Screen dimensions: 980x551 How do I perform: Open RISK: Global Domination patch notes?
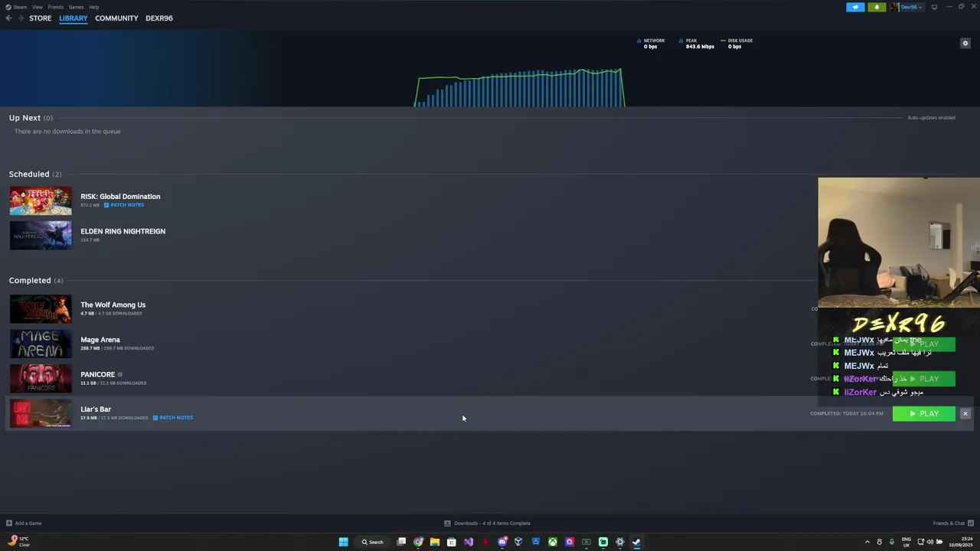(x=124, y=205)
